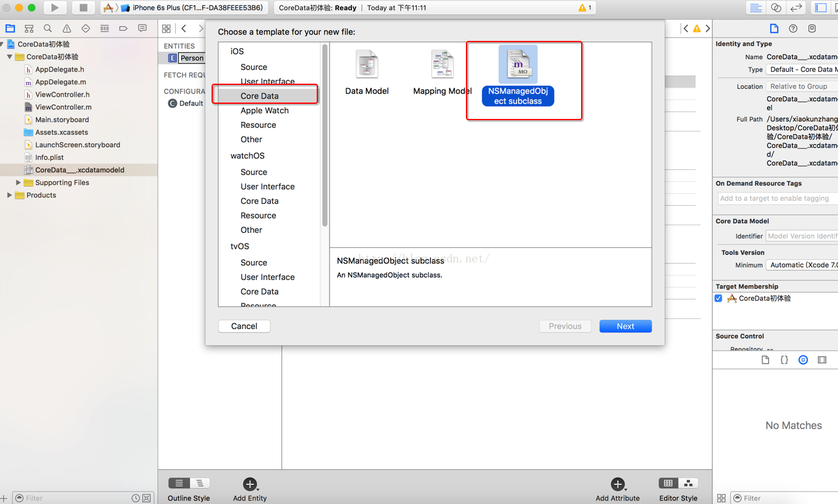Open the Find navigator magnifier icon
This screenshot has height=504, width=838.
tap(48, 28)
